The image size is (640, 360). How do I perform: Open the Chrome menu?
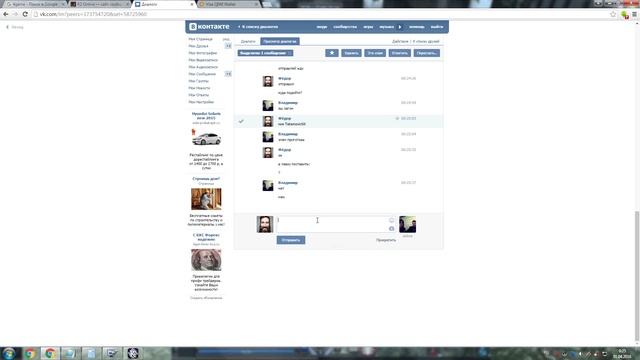point(634,14)
